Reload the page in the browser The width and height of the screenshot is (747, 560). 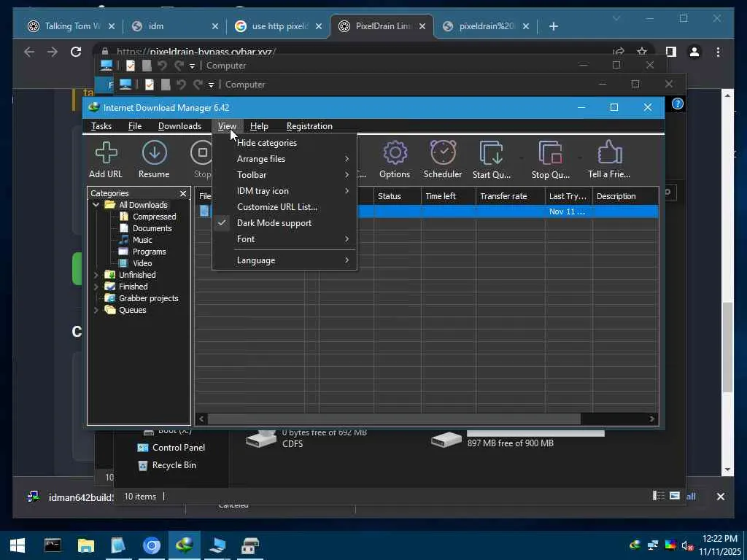(76, 52)
